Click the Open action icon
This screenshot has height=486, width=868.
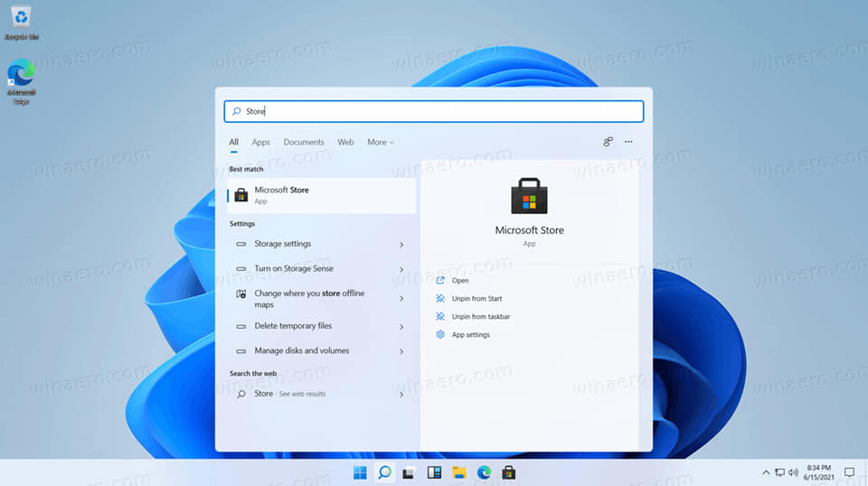coord(440,280)
